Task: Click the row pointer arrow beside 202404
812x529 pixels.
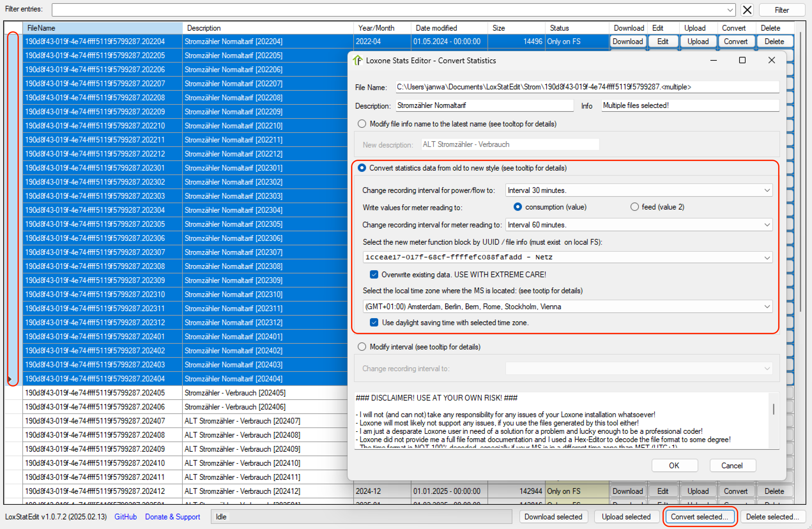Action: pyautogui.click(x=10, y=379)
